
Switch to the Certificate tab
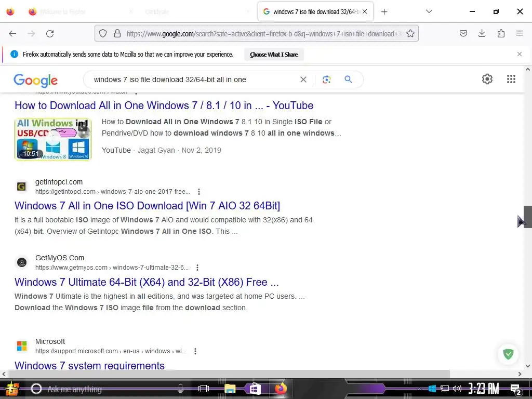197,11
